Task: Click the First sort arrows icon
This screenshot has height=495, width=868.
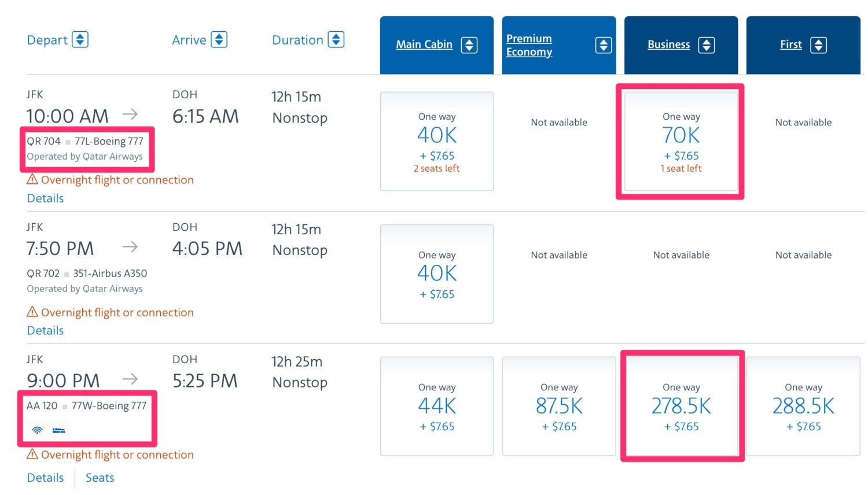Action: [818, 45]
